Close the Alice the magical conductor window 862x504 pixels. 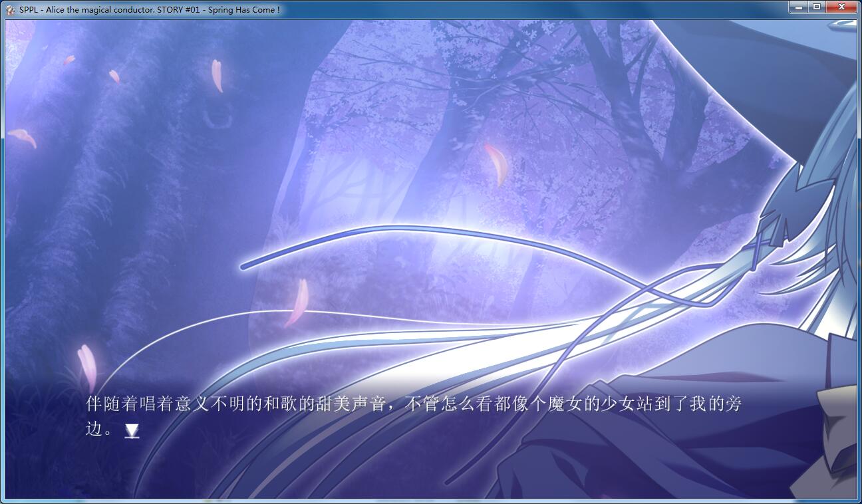click(x=842, y=7)
